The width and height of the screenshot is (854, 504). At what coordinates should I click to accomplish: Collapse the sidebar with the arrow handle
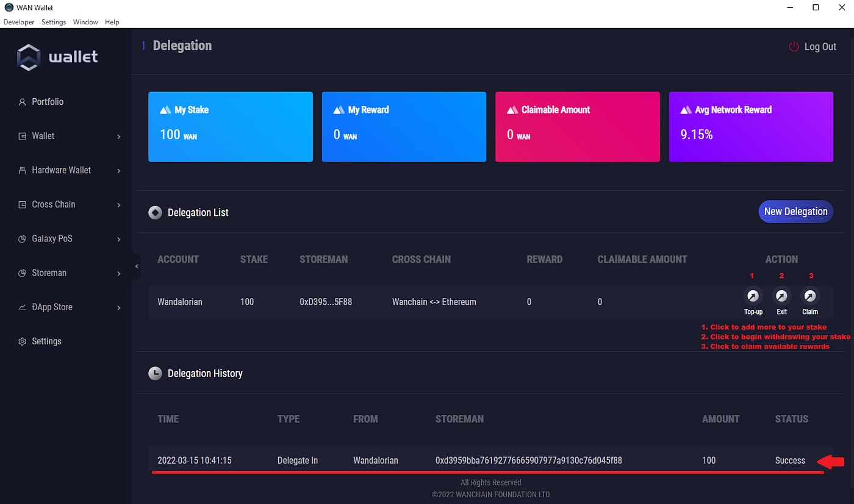click(x=137, y=266)
